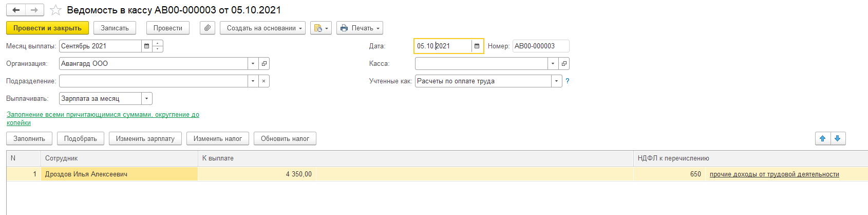Click the back navigation arrow
Viewport: 868px width, 215px height.
tap(16, 10)
